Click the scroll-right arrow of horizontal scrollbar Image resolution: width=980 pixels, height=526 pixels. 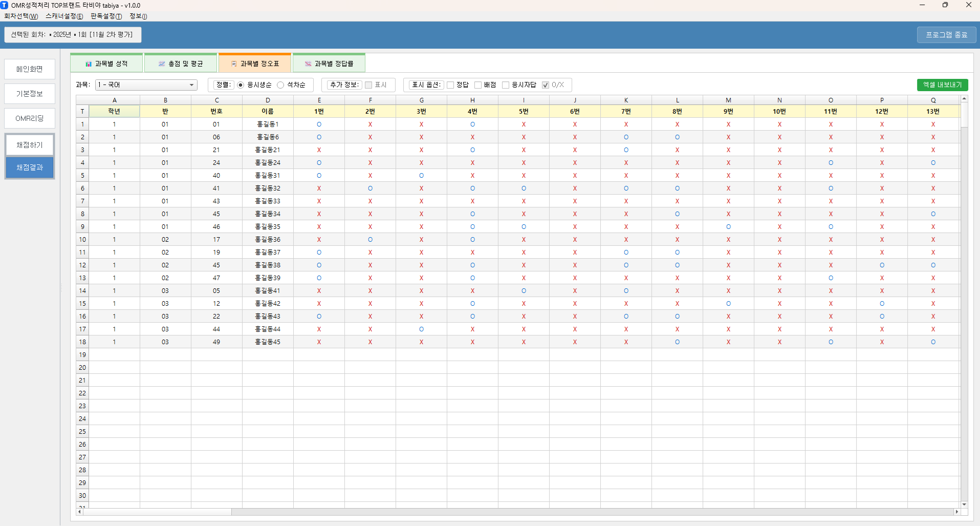pyautogui.click(x=956, y=512)
